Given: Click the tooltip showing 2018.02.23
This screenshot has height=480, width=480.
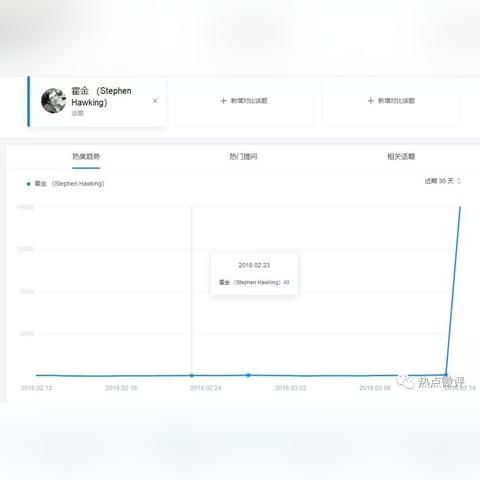Looking at the screenshot, I should [x=254, y=273].
